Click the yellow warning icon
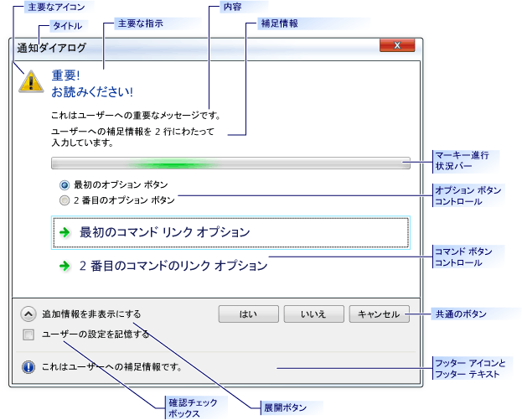 [31, 81]
